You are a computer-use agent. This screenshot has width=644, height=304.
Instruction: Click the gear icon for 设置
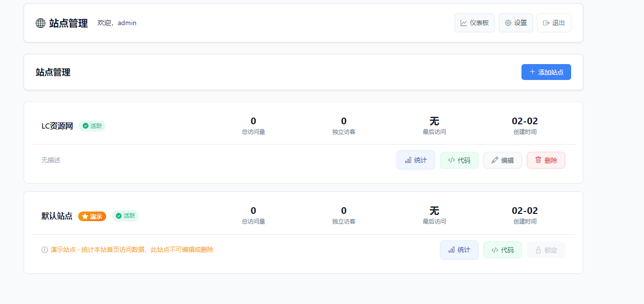coord(508,23)
